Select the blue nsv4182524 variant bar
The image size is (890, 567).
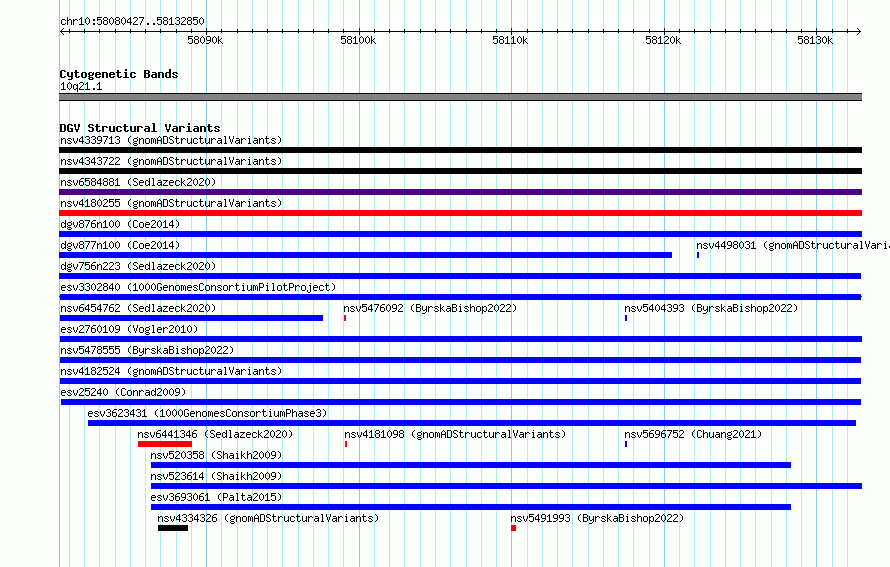[x=460, y=381]
